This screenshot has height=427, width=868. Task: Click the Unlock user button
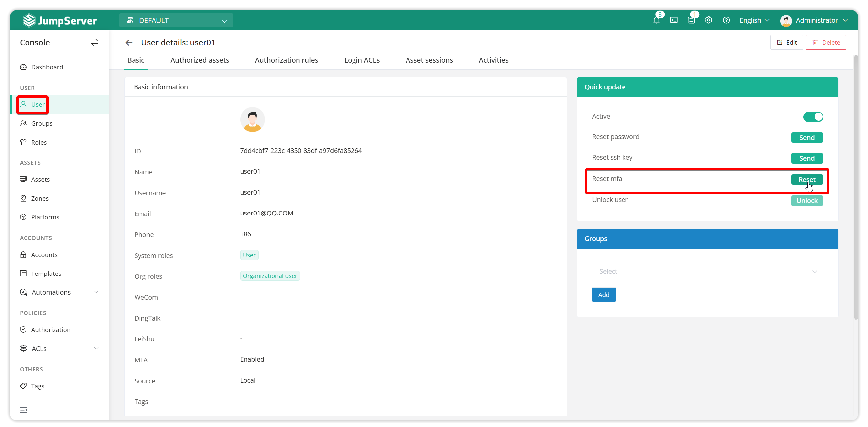807,200
